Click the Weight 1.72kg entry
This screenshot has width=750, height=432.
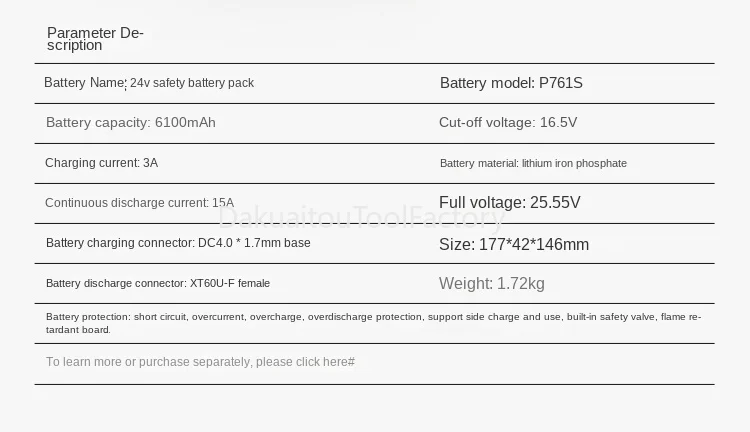click(x=492, y=283)
